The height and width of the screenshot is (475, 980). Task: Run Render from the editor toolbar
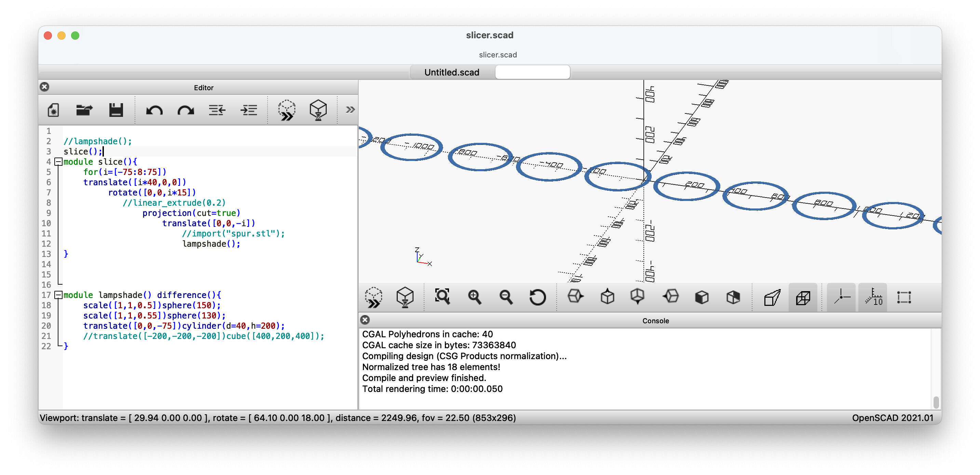click(x=318, y=110)
